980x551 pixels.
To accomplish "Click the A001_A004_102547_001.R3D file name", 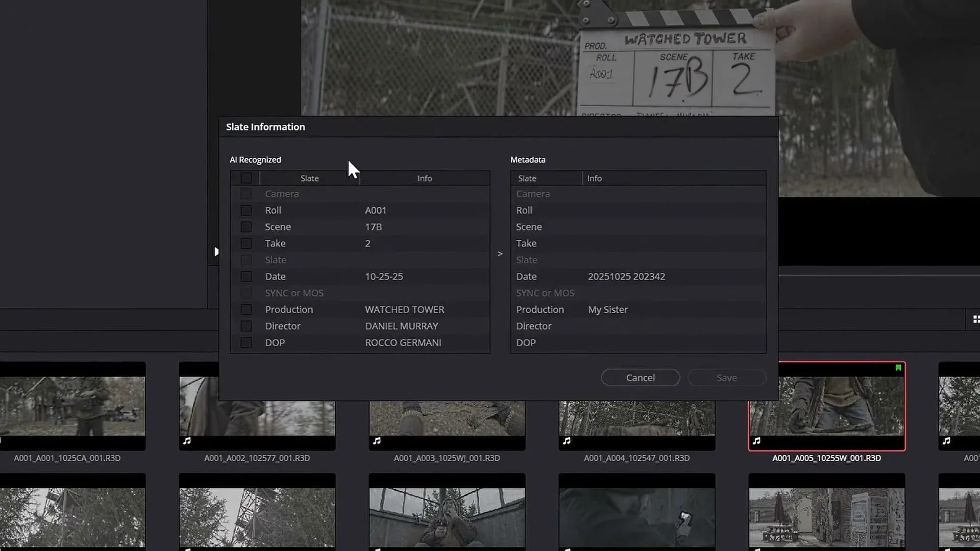I will [636, 458].
